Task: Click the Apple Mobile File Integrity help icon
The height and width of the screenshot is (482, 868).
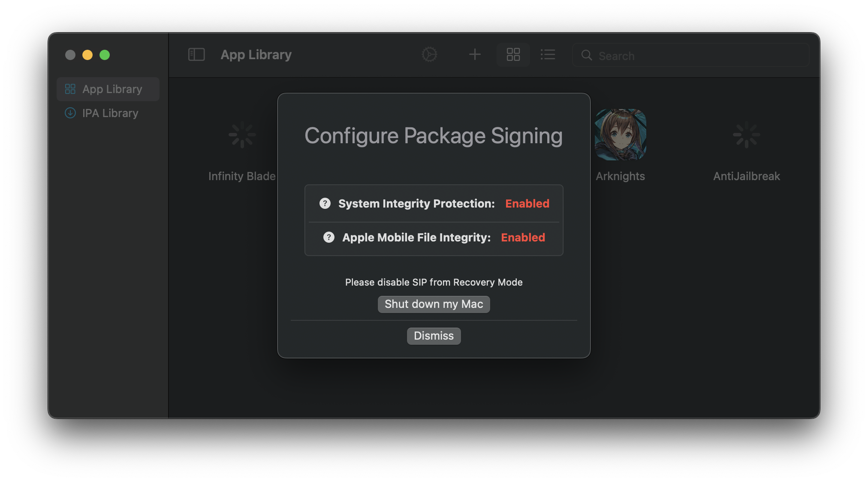Action: [x=329, y=237]
